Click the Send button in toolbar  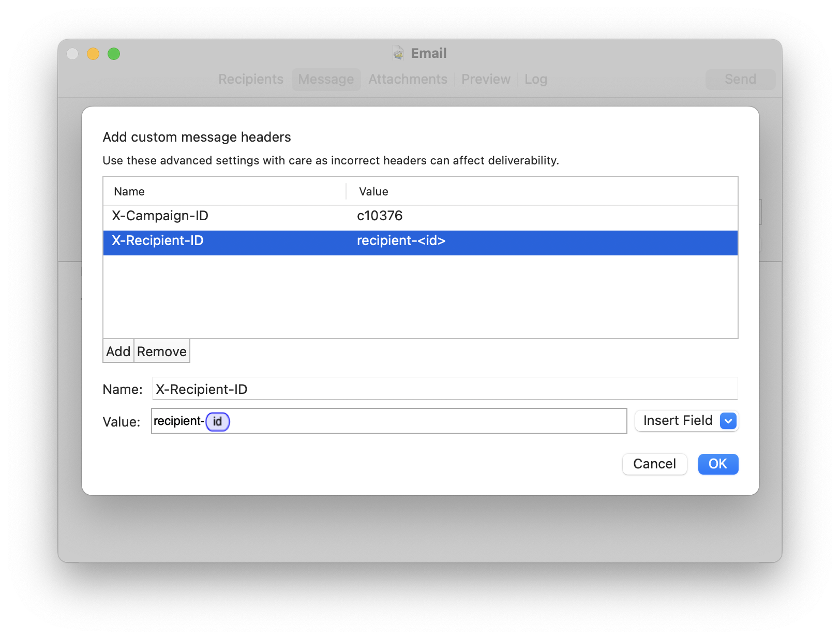(x=740, y=79)
